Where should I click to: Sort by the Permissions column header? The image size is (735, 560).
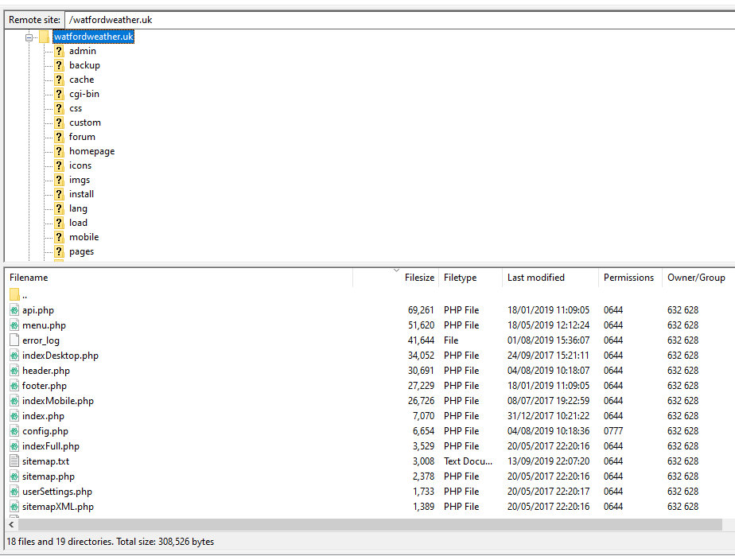(630, 278)
